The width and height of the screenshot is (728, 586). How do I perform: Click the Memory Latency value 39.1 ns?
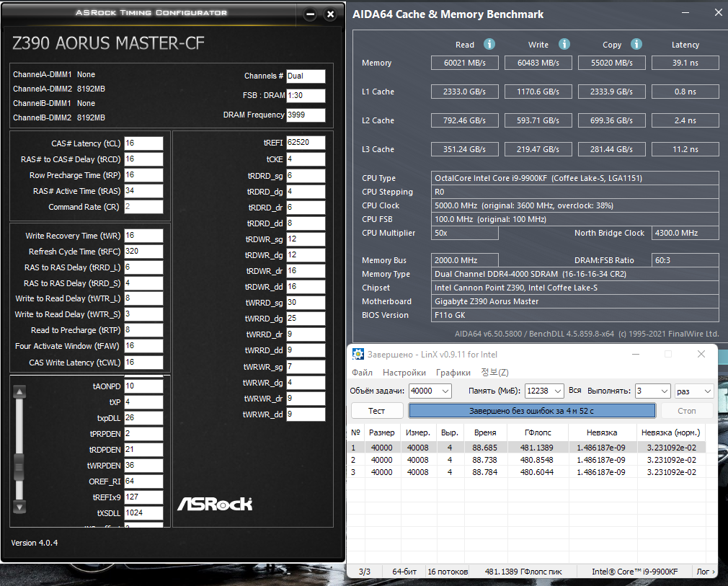click(x=685, y=63)
